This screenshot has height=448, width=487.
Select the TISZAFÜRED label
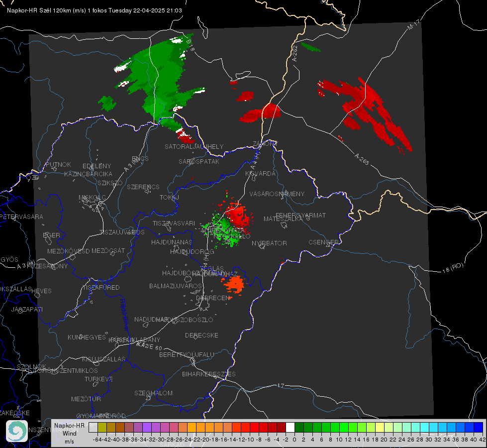click(x=101, y=288)
